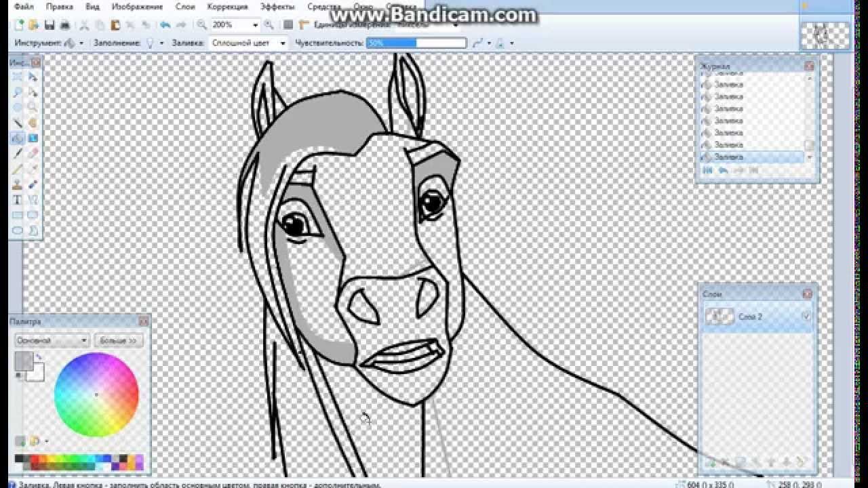The width and height of the screenshot is (868, 488).
Task: Select the Ellipse shape tool
Action: pos(18,230)
